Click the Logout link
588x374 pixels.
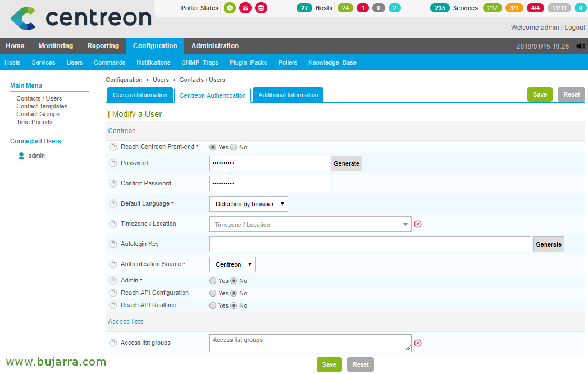(x=575, y=28)
